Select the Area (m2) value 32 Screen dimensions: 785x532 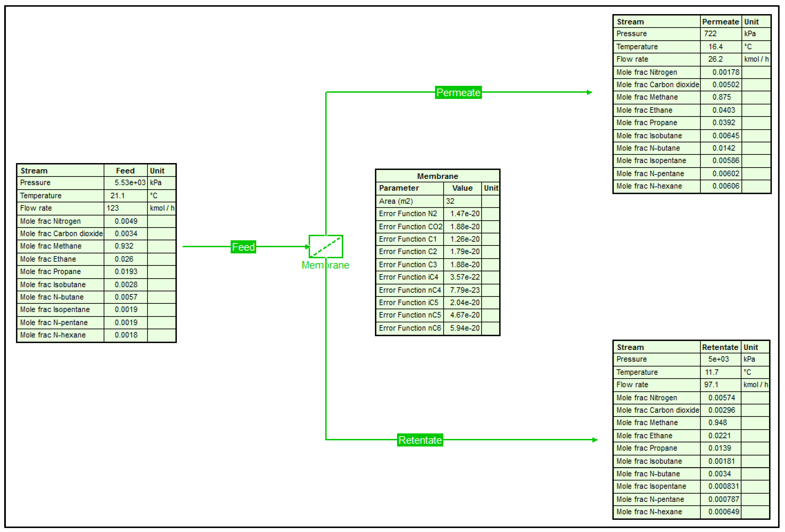[x=450, y=201]
